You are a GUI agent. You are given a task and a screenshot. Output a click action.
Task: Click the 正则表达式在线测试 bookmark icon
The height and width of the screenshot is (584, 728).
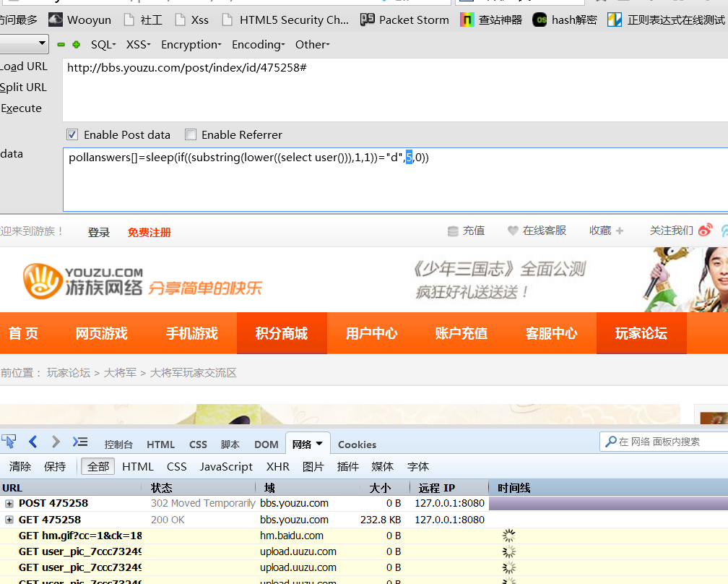[x=614, y=20]
